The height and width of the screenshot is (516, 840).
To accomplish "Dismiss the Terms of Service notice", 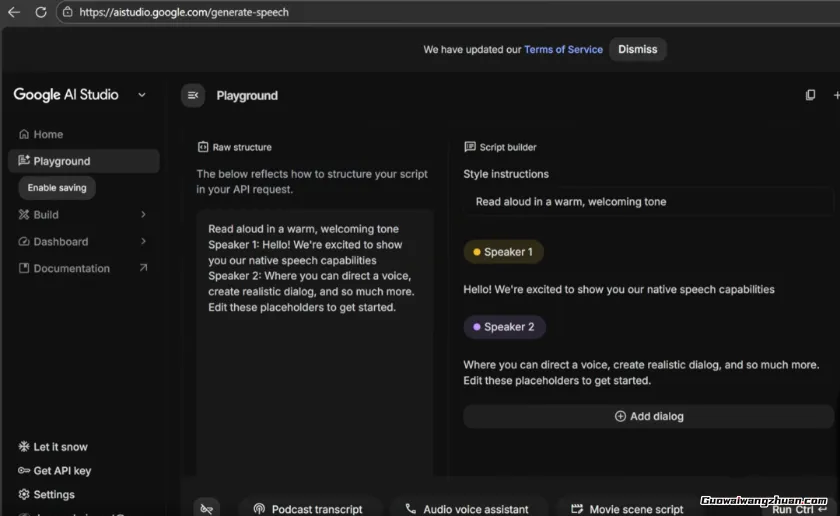I will pos(637,49).
